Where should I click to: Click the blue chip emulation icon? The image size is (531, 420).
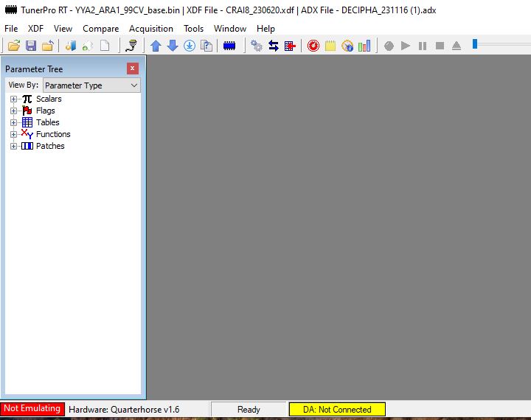click(229, 46)
